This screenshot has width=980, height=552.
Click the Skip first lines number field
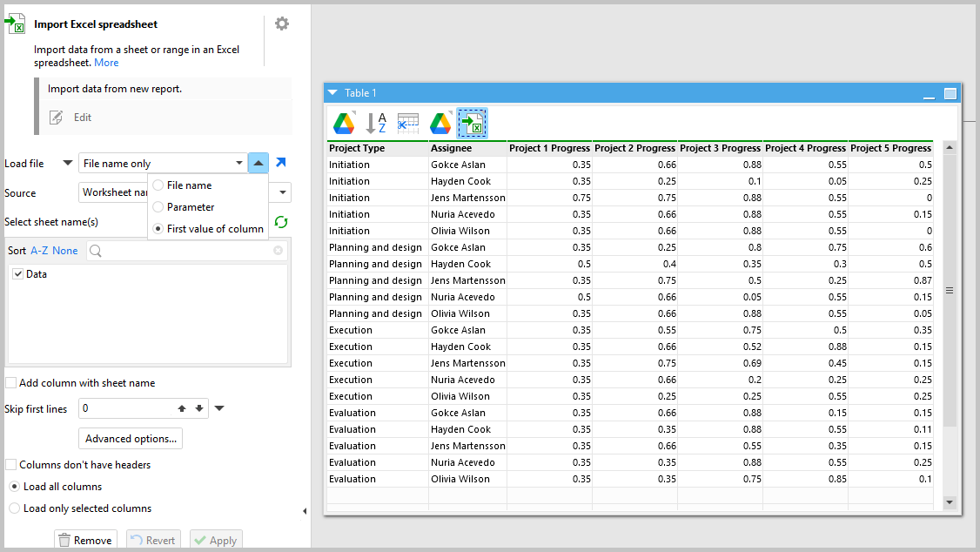pyautogui.click(x=127, y=408)
